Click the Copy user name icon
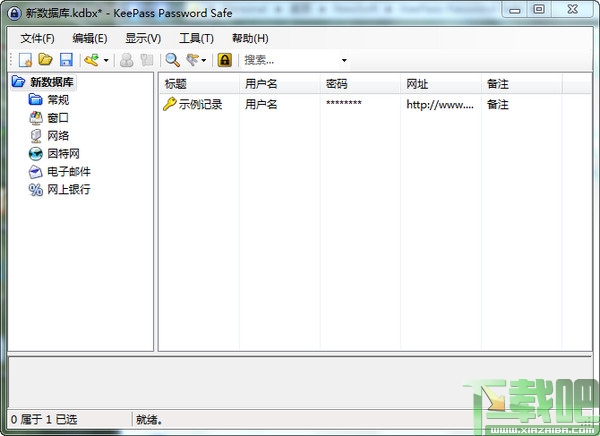Screen dimensions: 600x436 coord(127,60)
